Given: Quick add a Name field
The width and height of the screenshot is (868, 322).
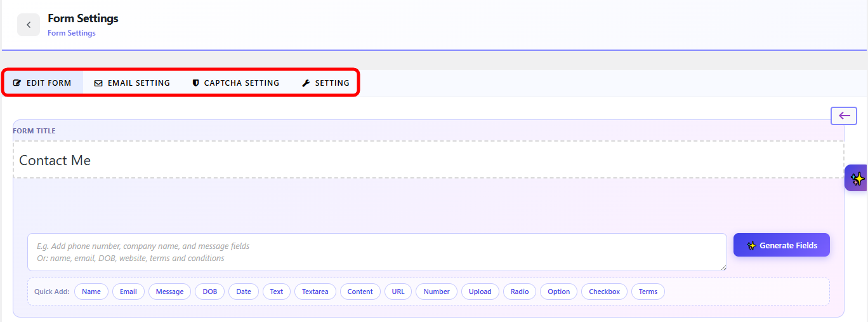Looking at the screenshot, I should click(91, 292).
